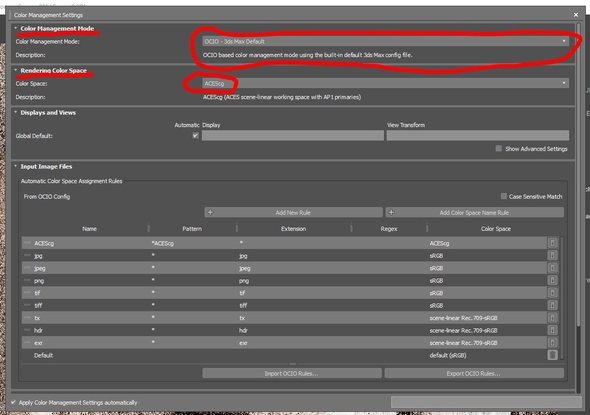This screenshot has width=590, height=415.
Task: Enable Case Sensitive Match checkbox
Action: (x=503, y=196)
